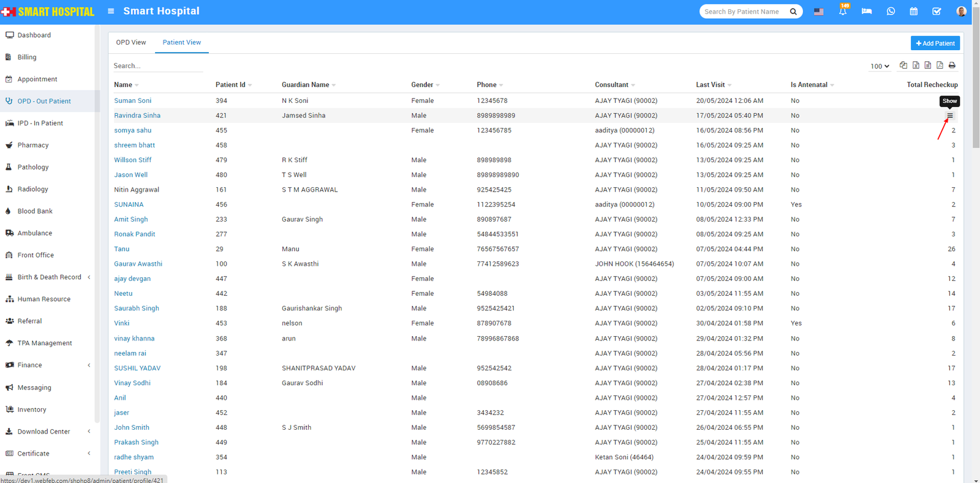Export table to Excel icon
This screenshot has height=483, width=980.
pos(916,66)
